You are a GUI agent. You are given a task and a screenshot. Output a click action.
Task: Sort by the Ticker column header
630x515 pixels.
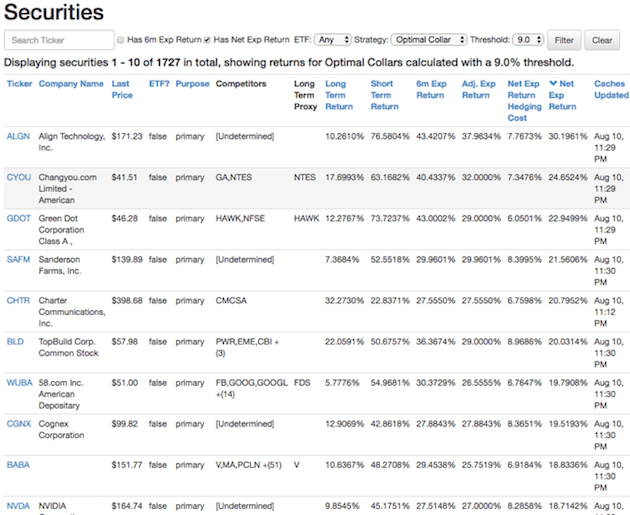19,84
